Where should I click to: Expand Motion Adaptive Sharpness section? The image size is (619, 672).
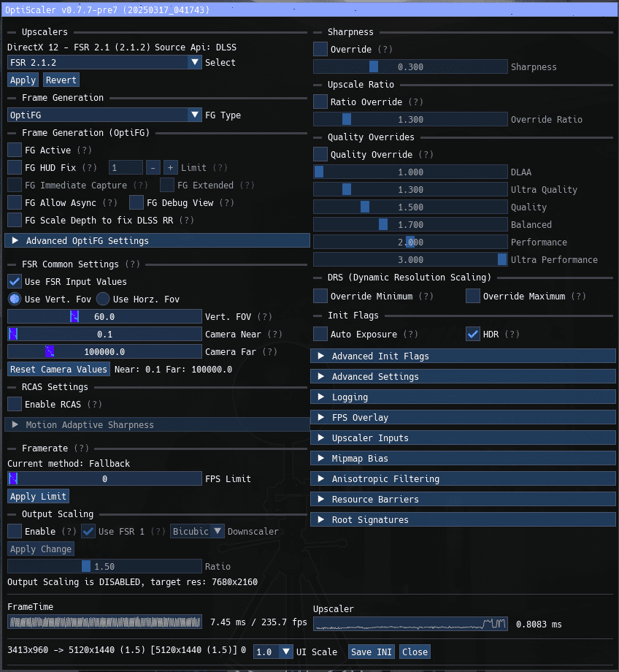click(157, 424)
